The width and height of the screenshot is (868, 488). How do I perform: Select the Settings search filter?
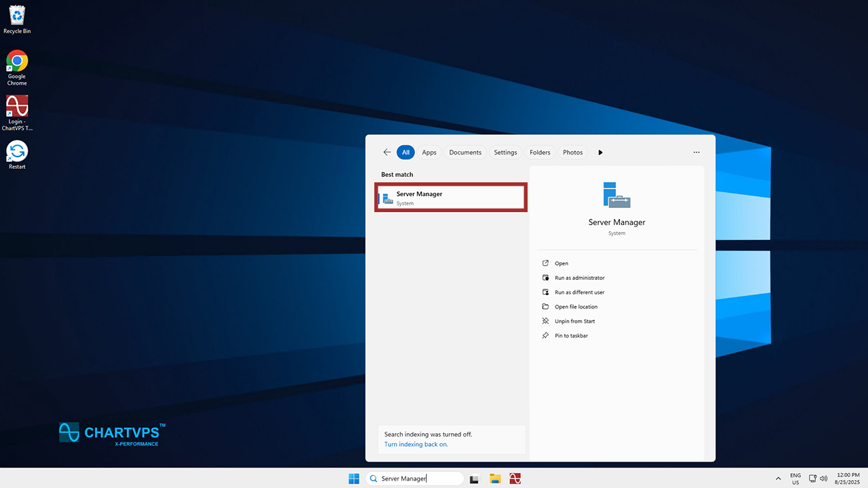click(505, 152)
